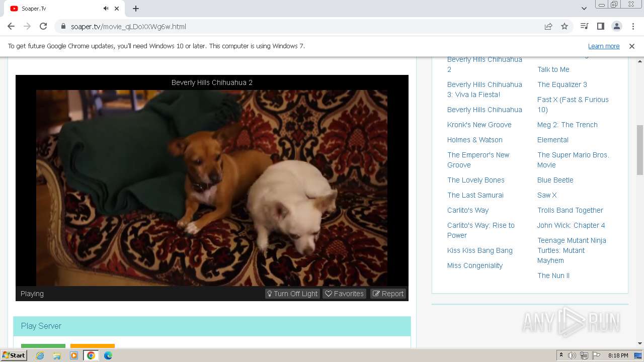
Task: Edit the URL in the address bar
Action: [x=297, y=27]
